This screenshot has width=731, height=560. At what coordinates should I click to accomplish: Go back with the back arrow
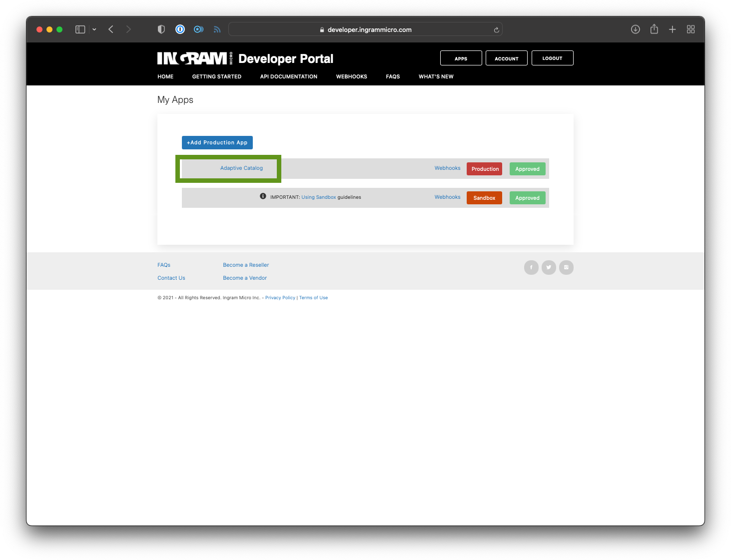pyautogui.click(x=111, y=29)
